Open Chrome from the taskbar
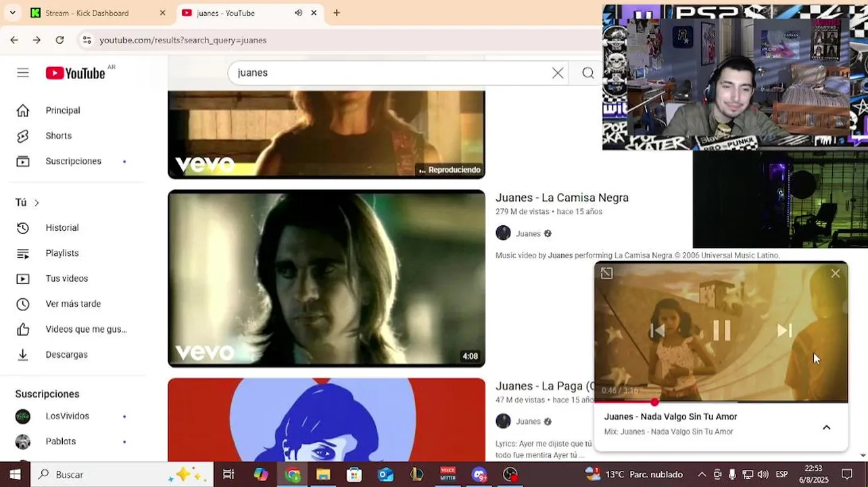 [292, 474]
